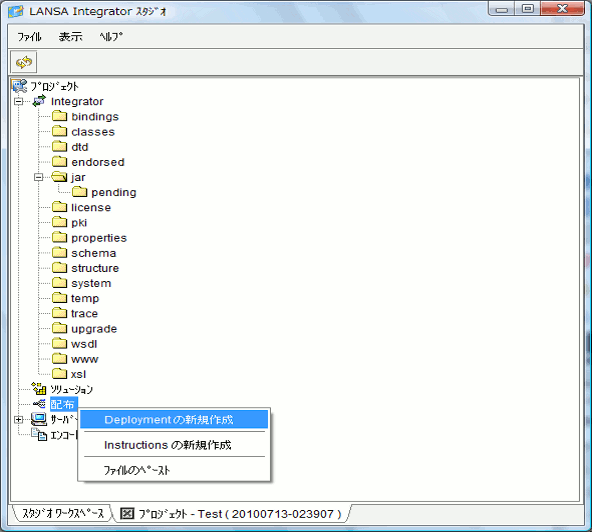Screen dimensions: 592x532
Task: Click the trace folder icon
Action: click(59, 313)
